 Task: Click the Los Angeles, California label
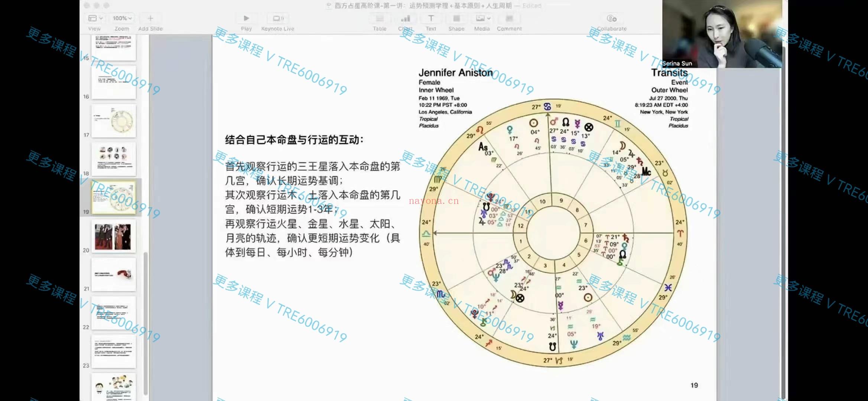(445, 112)
